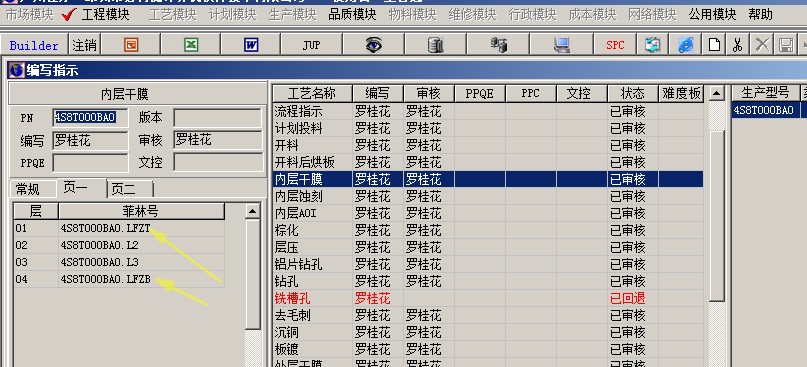The height and width of the screenshot is (367, 807).
Task: Select the 内层蚀刻 process row
Action: [x=488, y=196]
